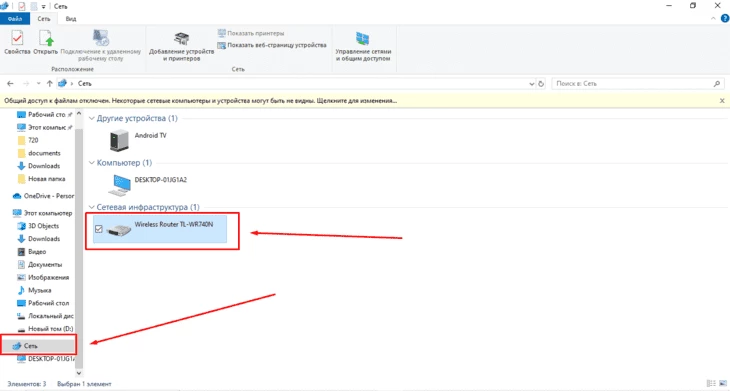Open Этот компьютер pinned quick access item
The image size is (730, 391).
point(45,128)
